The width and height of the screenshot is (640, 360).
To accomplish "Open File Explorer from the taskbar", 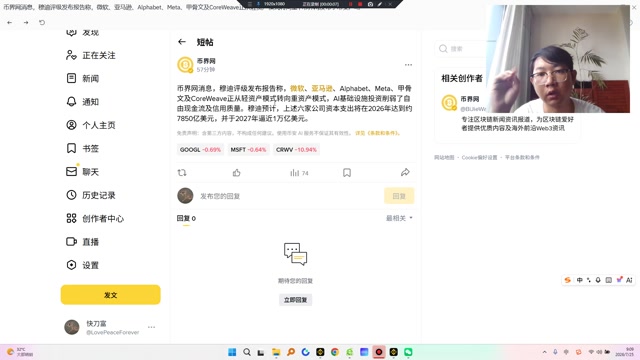I will [276, 352].
